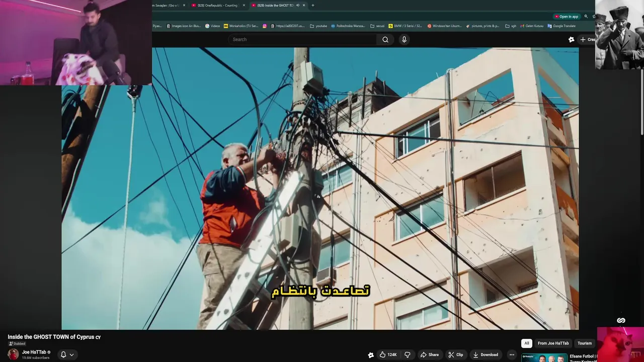Click the YouTube Create plus button

587,40
